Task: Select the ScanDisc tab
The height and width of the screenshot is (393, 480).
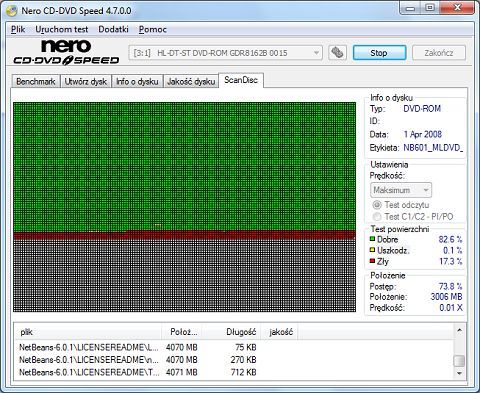Action: [241, 80]
